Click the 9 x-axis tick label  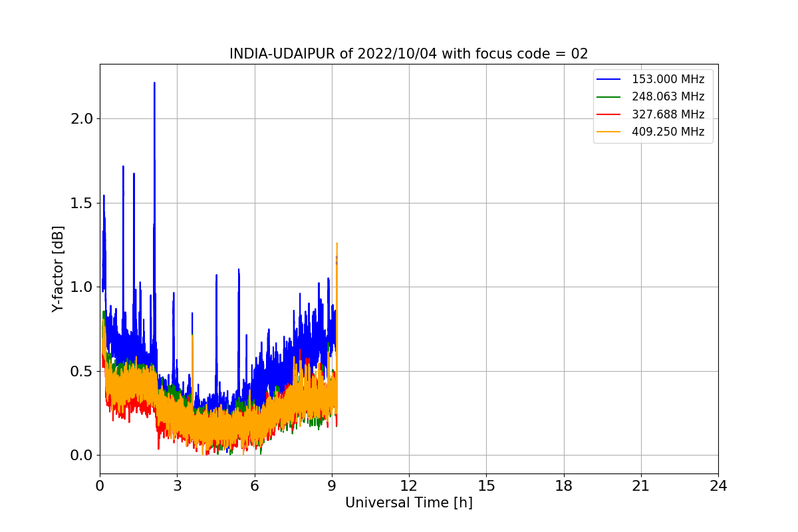pyautogui.click(x=332, y=486)
